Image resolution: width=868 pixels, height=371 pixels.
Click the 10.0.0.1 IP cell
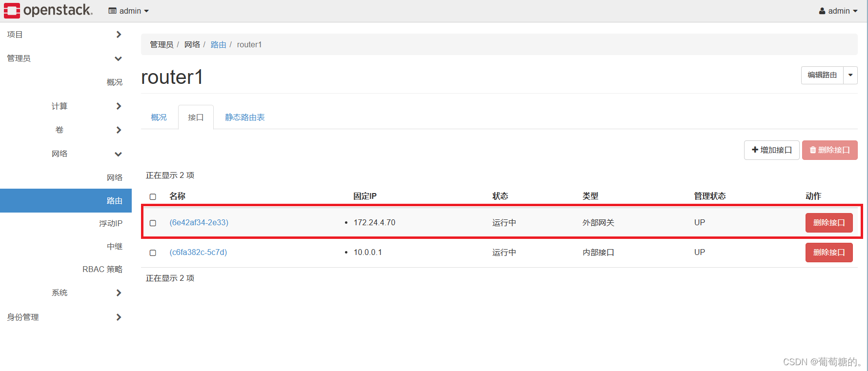coord(368,252)
